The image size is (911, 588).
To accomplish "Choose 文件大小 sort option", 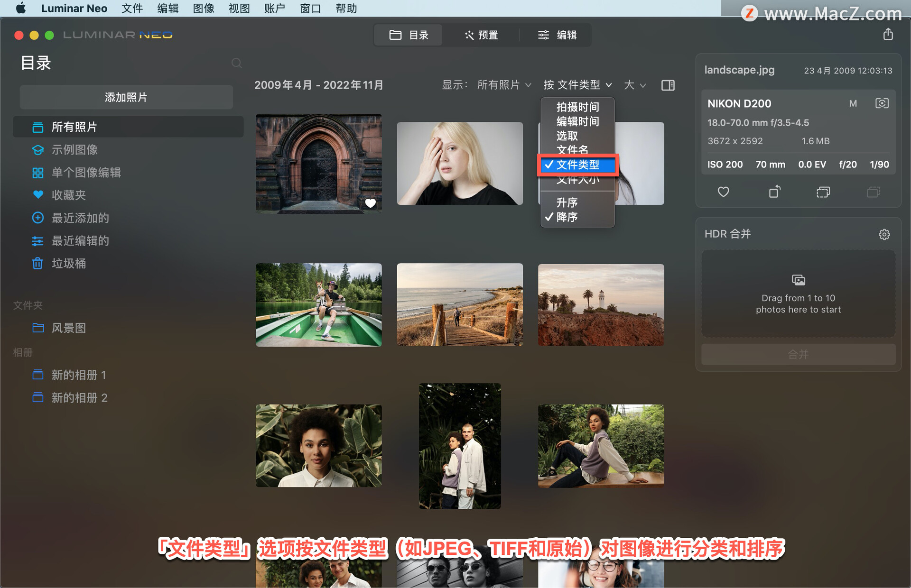I will tap(577, 180).
